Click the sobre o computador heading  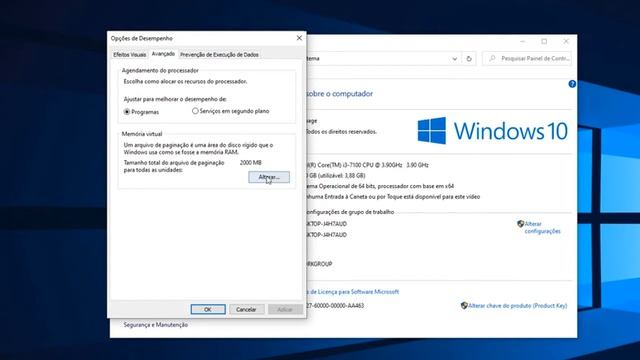(x=340, y=93)
